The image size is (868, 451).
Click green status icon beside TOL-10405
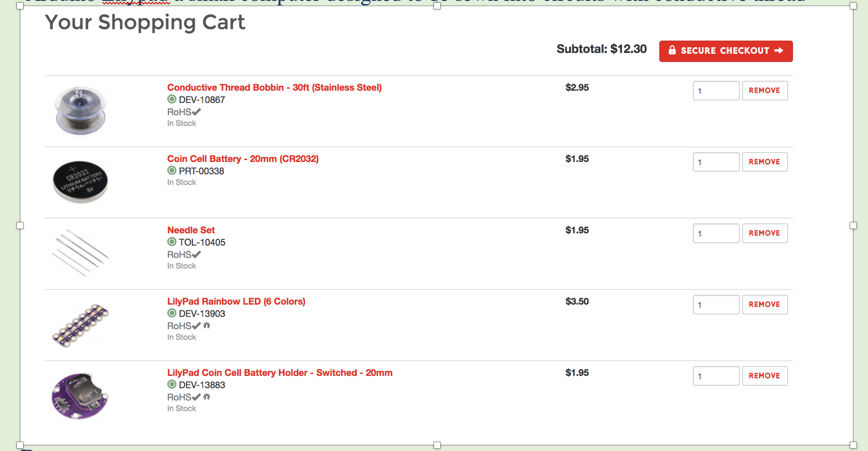[x=172, y=242]
